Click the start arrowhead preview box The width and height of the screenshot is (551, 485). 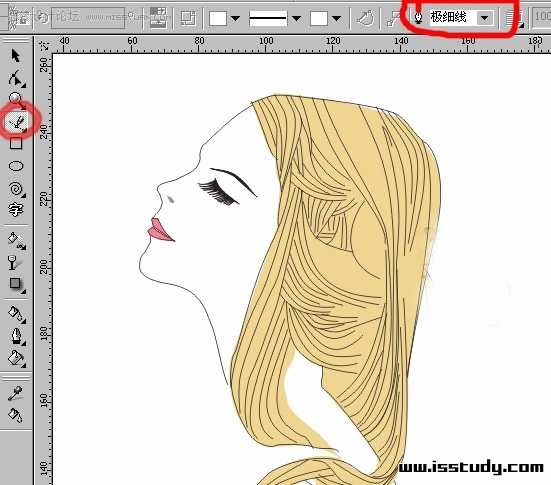pyautogui.click(x=218, y=18)
